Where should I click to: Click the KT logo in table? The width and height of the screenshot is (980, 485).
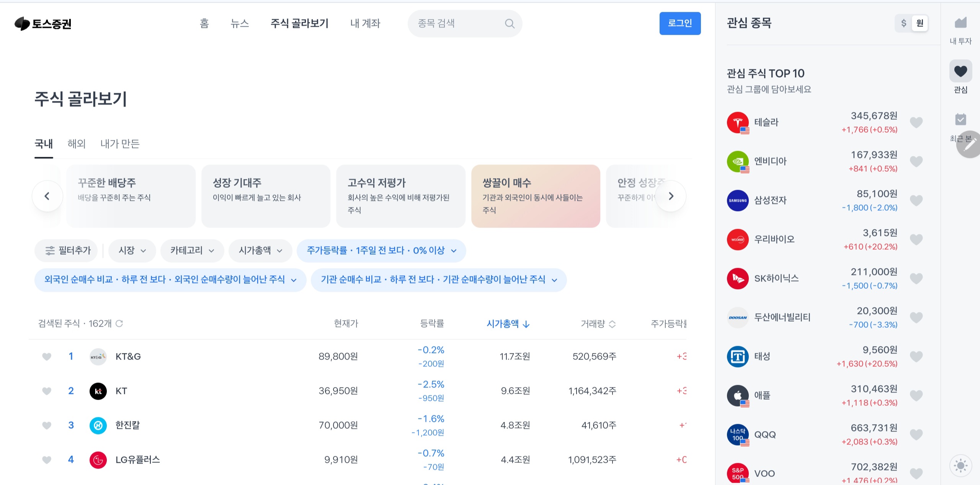[x=98, y=391]
